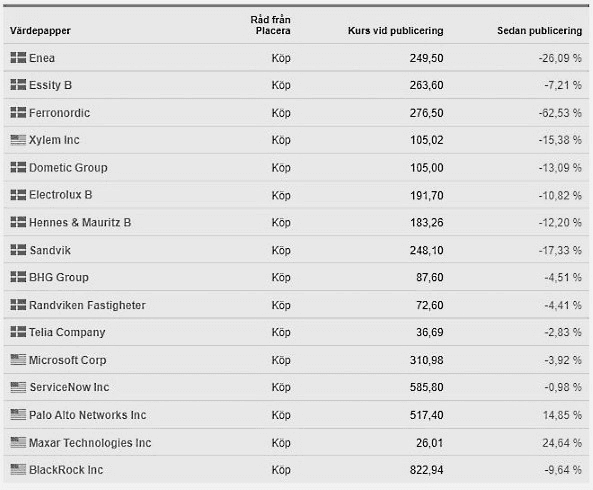The width and height of the screenshot is (593, 490).
Task: Click the flag icon next to Ferronordic
Action: pyautogui.click(x=18, y=112)
